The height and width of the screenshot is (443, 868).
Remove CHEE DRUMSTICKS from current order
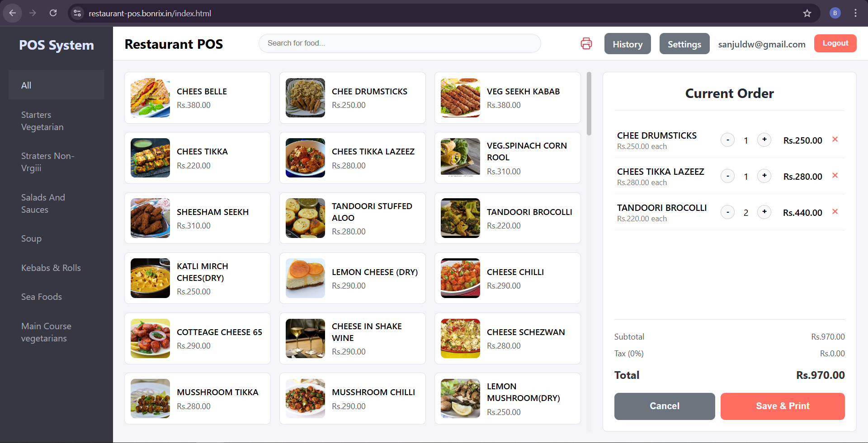pos(835,140)
